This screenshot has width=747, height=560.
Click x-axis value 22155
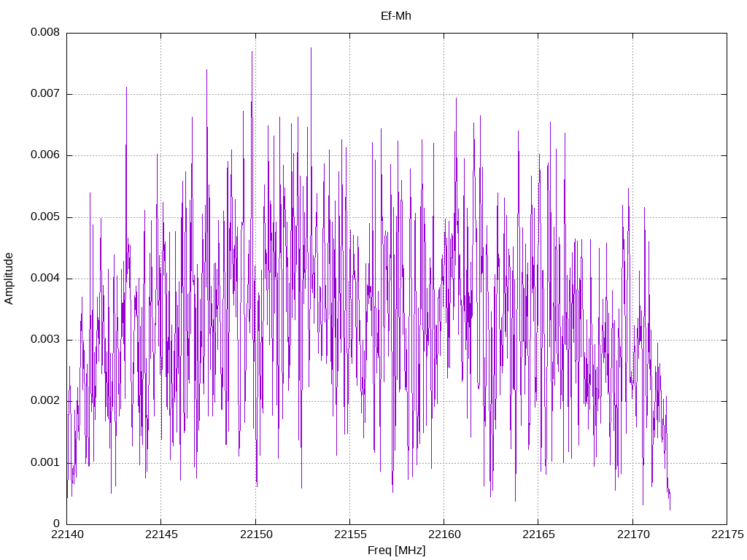[x=350, y=534]
